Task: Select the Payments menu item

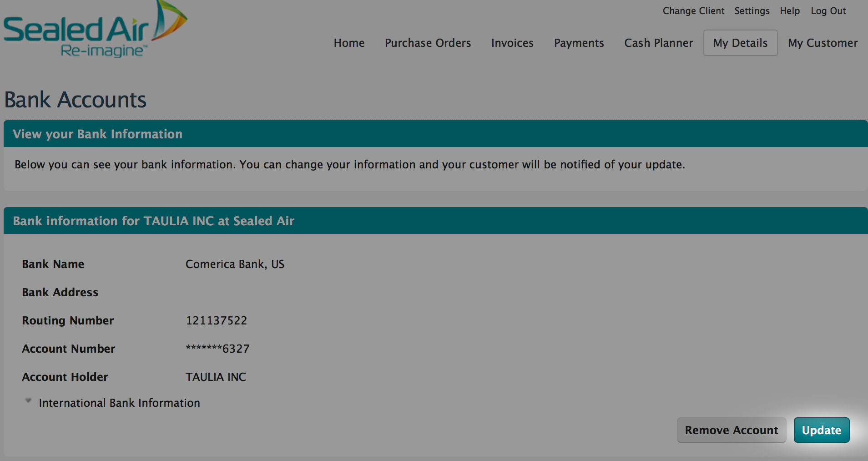Action: click(579, 43)
